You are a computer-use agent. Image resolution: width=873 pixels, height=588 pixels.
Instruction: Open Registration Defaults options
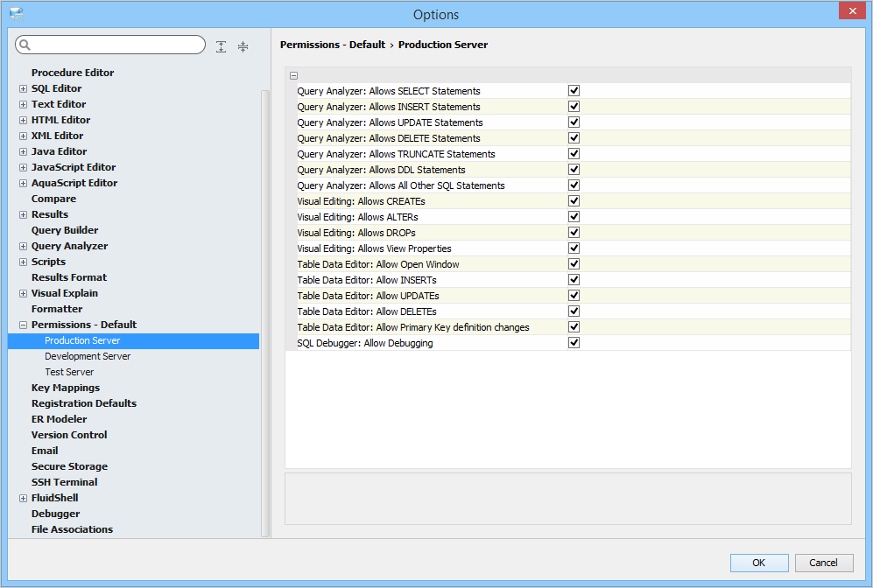tap(84, 403)
